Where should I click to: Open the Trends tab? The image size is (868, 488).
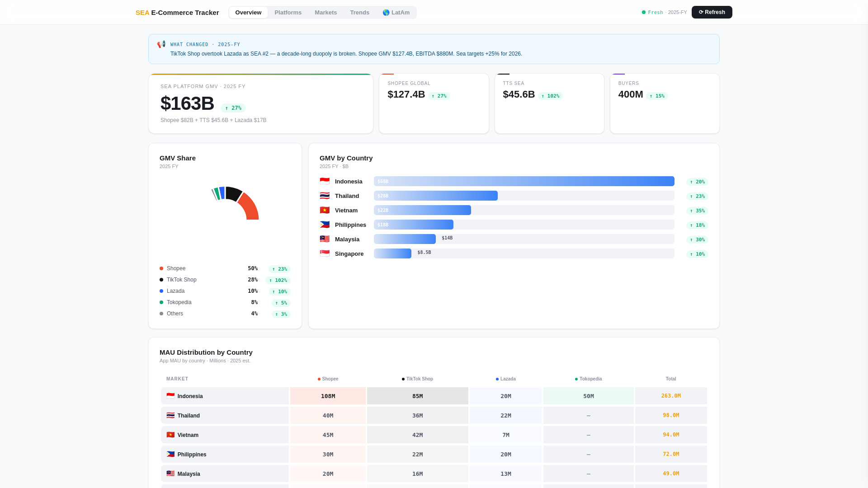360,12
